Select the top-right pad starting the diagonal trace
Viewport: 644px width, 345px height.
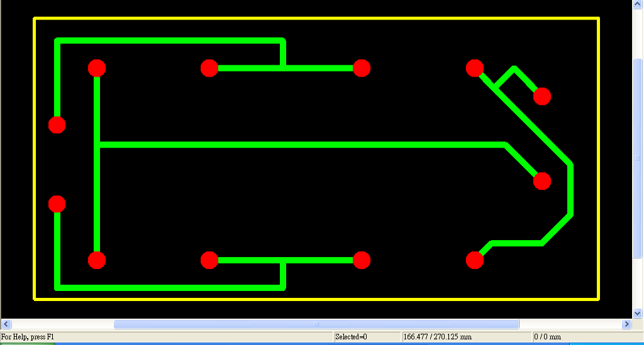tap(475, 68)
